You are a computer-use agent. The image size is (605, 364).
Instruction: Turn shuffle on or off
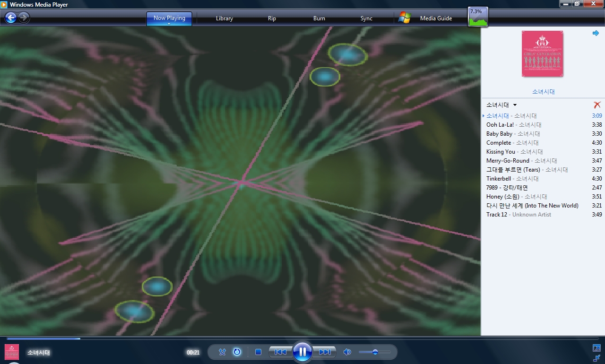(223, 352)
